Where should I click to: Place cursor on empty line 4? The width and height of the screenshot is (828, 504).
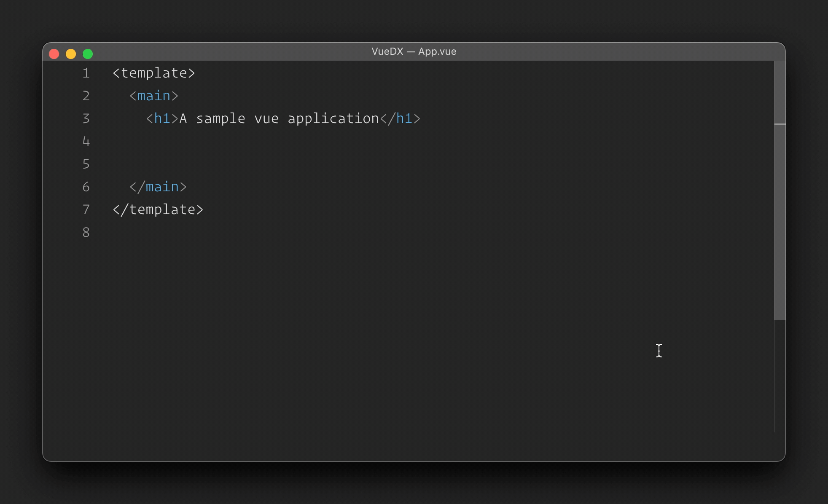click(253, 142)
